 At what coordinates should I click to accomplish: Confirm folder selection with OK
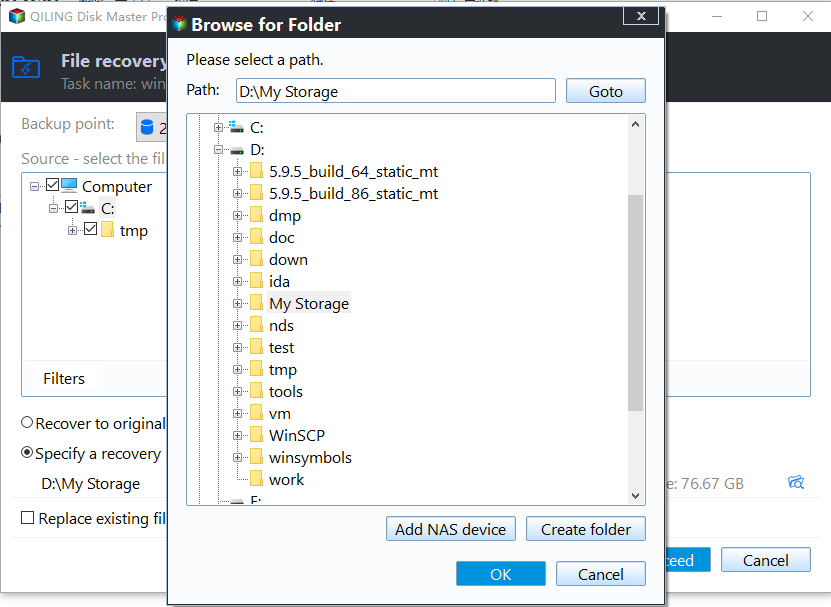501,574
